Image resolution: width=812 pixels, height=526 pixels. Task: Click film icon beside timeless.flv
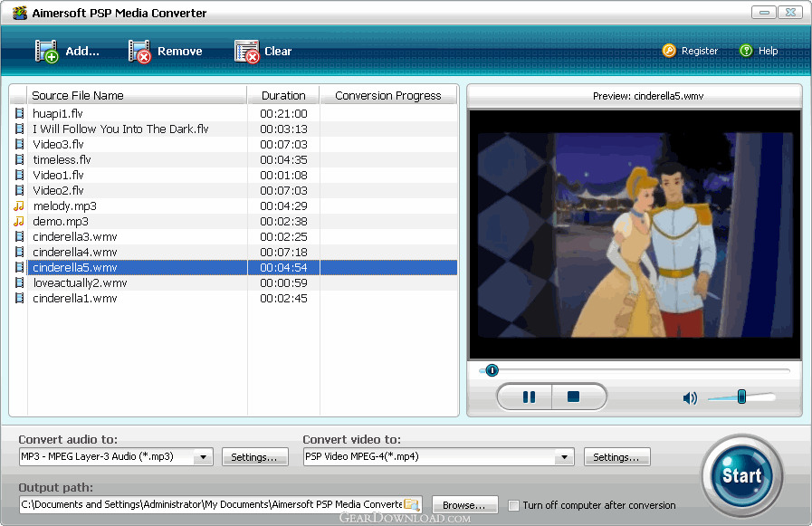[x=19, y=159]
